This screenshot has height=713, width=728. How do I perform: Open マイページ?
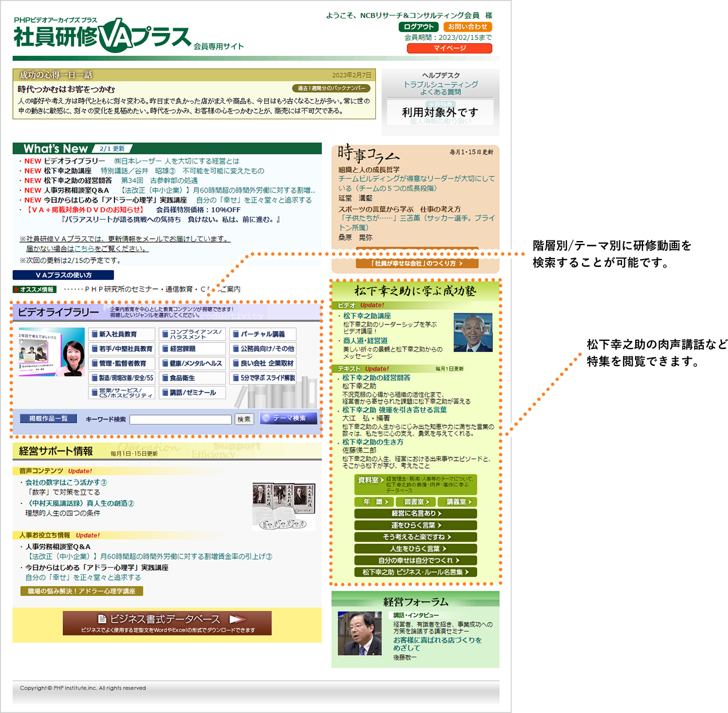(x=450, y=48)
